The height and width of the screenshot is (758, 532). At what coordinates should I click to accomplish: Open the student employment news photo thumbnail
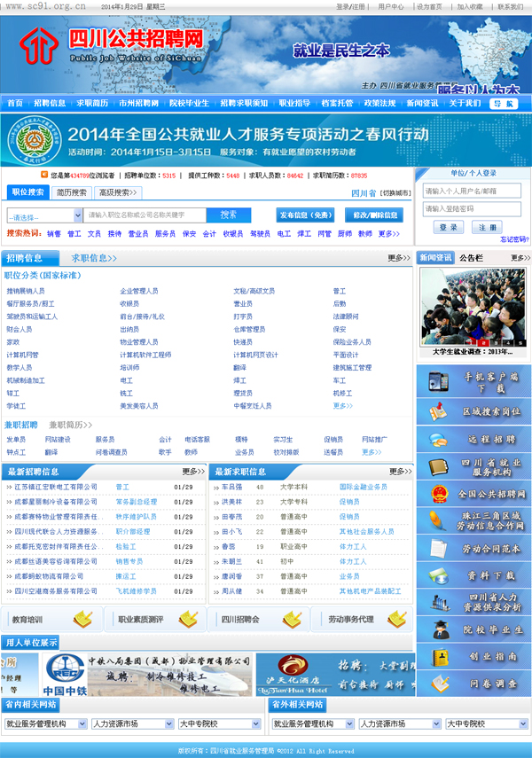pyautogui.click(x=473, y=307)
